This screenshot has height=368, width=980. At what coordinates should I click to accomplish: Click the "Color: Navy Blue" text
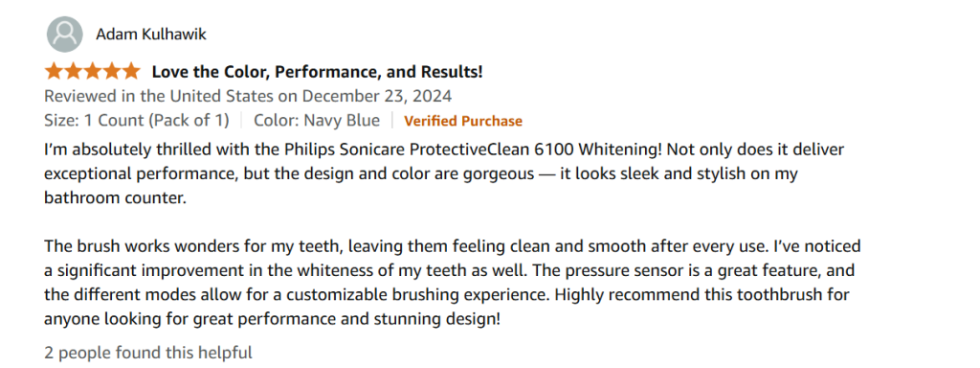click(316, 120)
